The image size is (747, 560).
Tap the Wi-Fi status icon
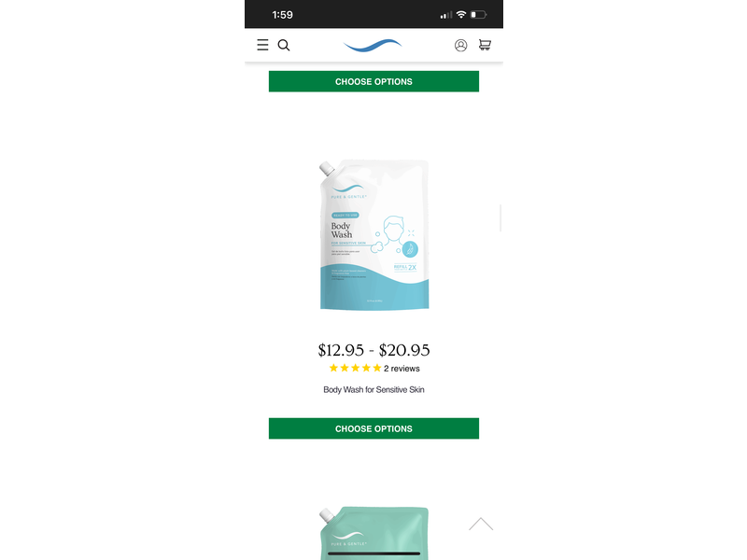point(460,15)
